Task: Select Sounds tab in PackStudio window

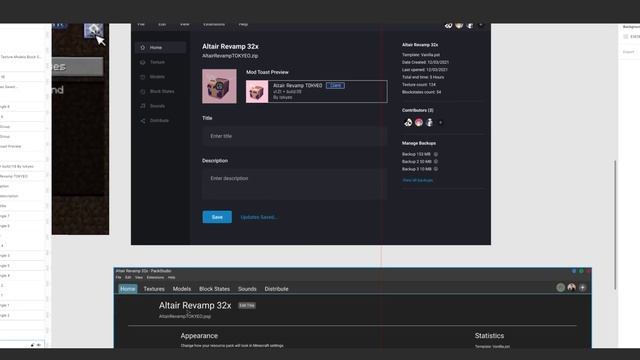Action: 247,289
